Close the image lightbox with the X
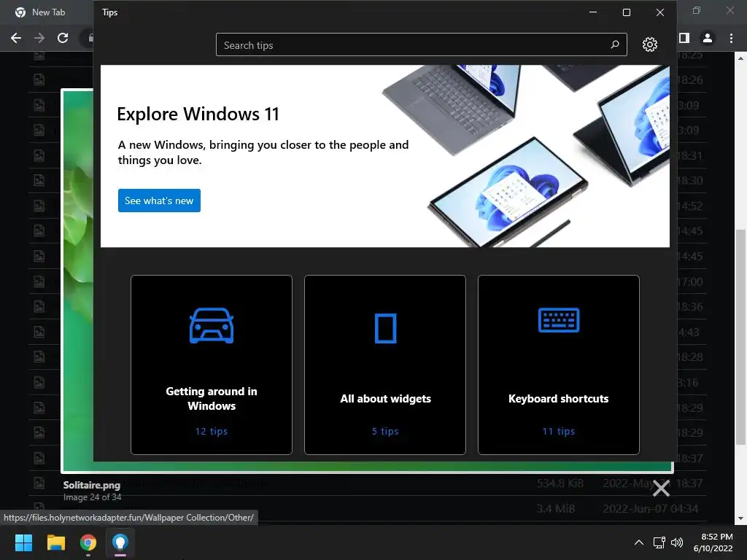The height and width of the screenshot is (560, 747). (x=661, y=488)
